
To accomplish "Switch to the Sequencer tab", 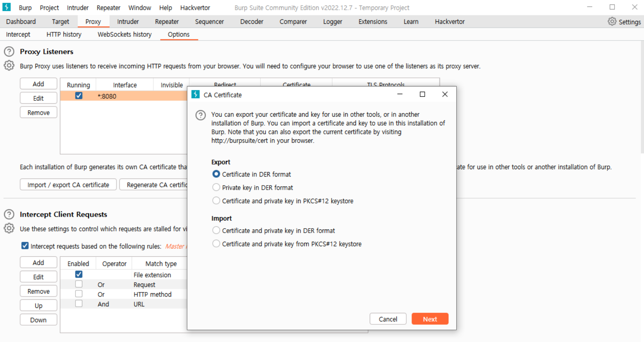I will tap(209, 22).
